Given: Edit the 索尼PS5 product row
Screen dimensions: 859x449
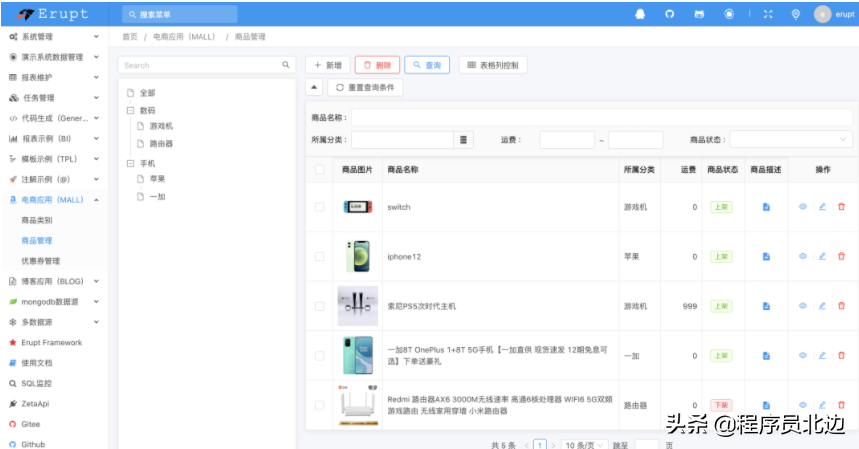Looking at the screenshot, I should [822, 306].
